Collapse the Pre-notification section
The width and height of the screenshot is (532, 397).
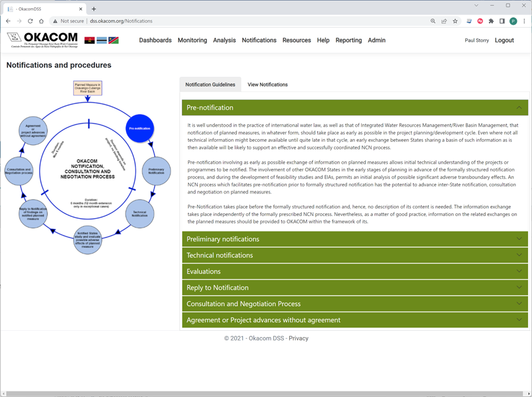tap(355, 108)
